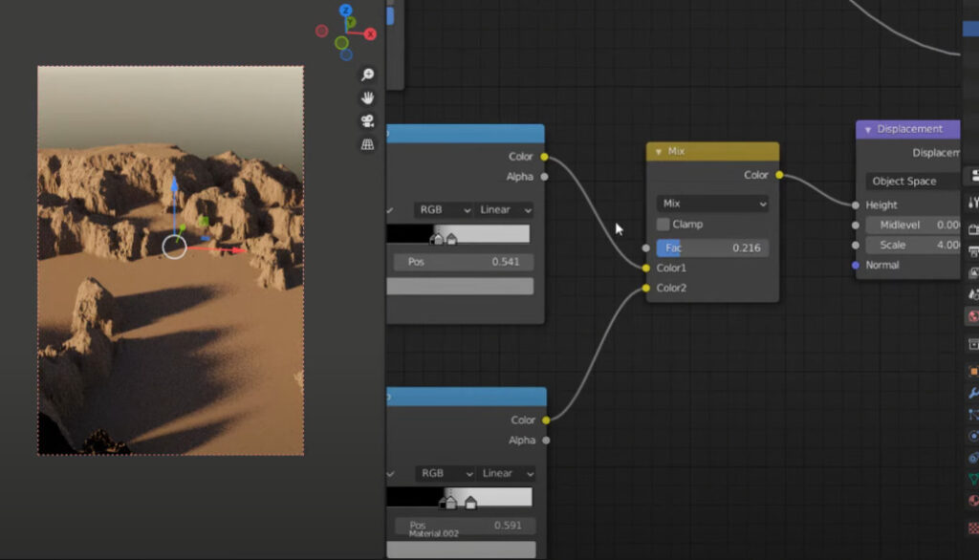Collapse the Displacement node header
Viewport: 979px width, 560px height.
tap(868, 128)
